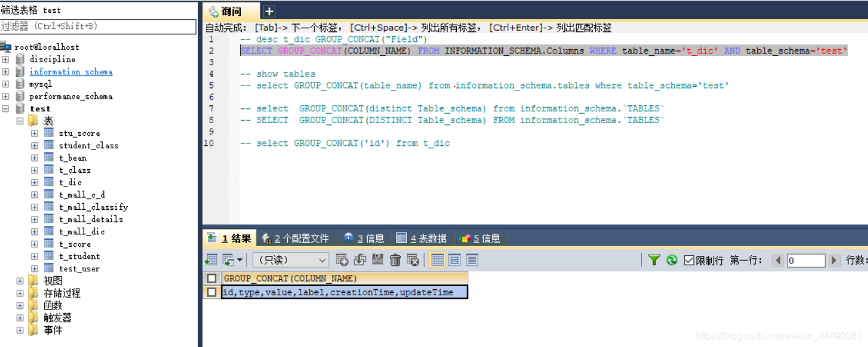This screenshot has height=347, width=868.
Task: Open the 只读 mode dropdown
Action: (x=291, y=260)
